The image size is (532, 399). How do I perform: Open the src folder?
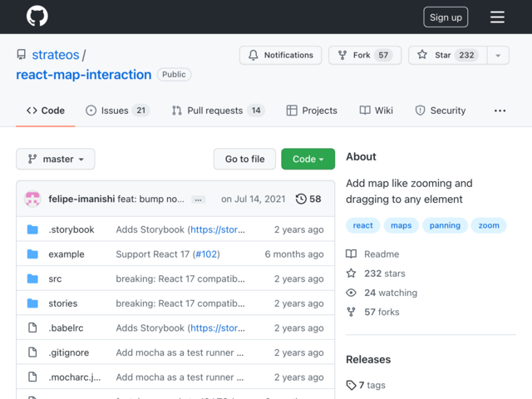coord(55,279)
